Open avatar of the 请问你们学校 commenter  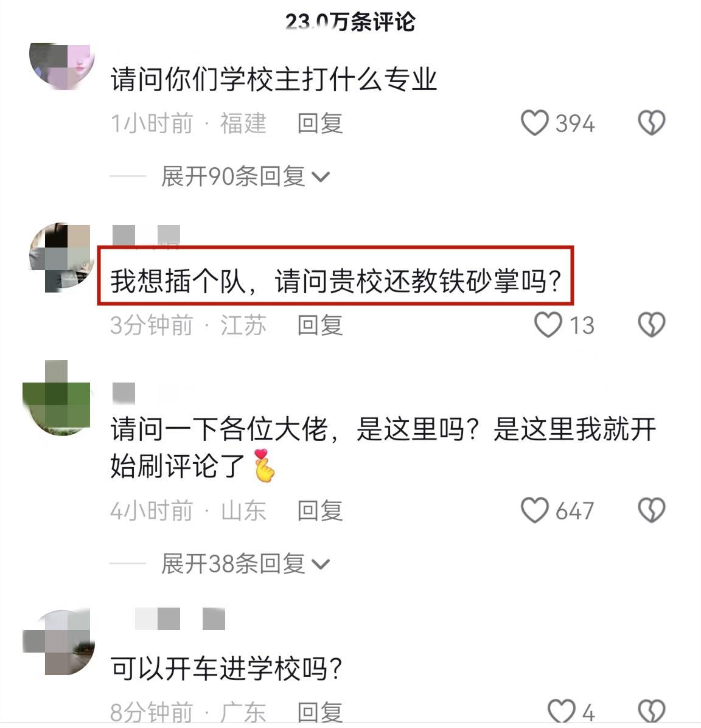click(62, 66)
